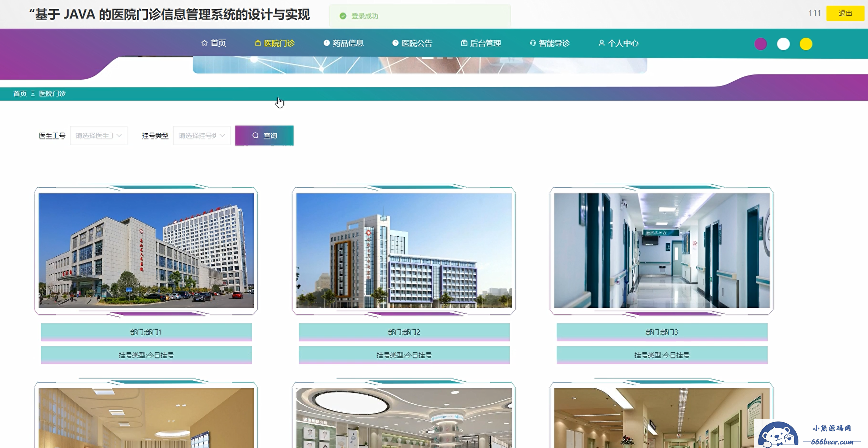Expand the 医生工号 dropdown

(x=99, y=136)
